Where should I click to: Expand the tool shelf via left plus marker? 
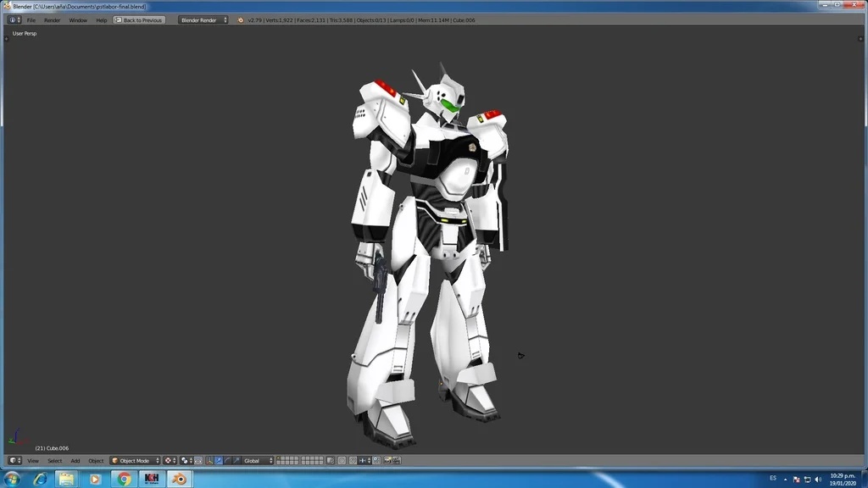[x=7, y=39]
